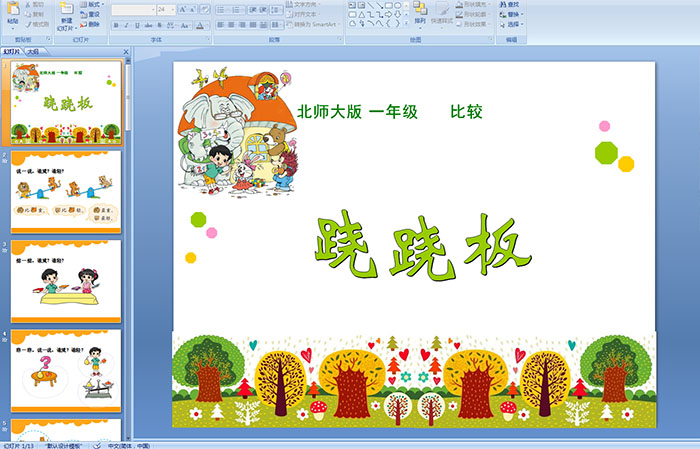
Task: Select slide 3 two children thumbnail
Action: (66, 281)
